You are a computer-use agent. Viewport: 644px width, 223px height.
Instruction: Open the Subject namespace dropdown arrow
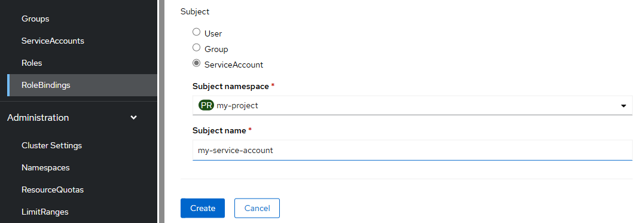tap(624, 106)
